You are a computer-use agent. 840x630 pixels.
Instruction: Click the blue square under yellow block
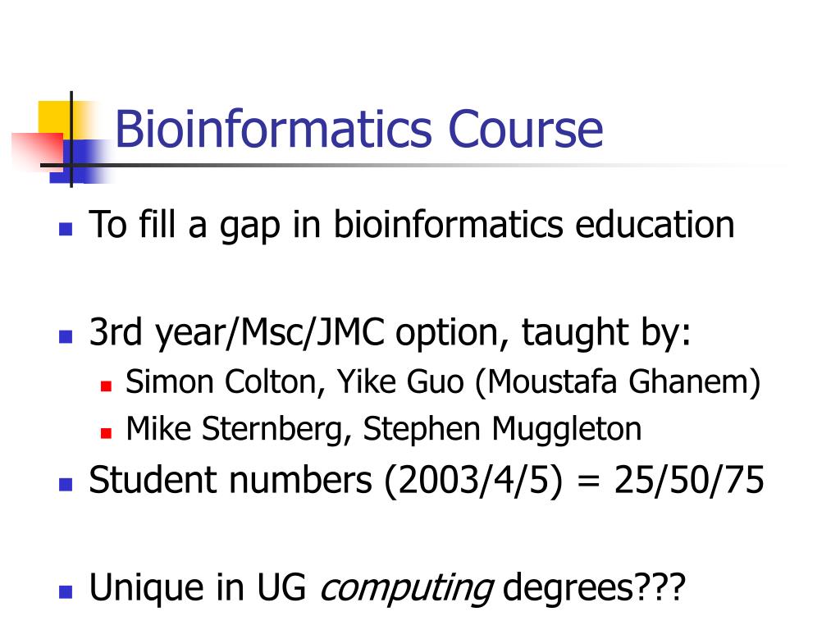pyautogui.click(x=80, y=161)
